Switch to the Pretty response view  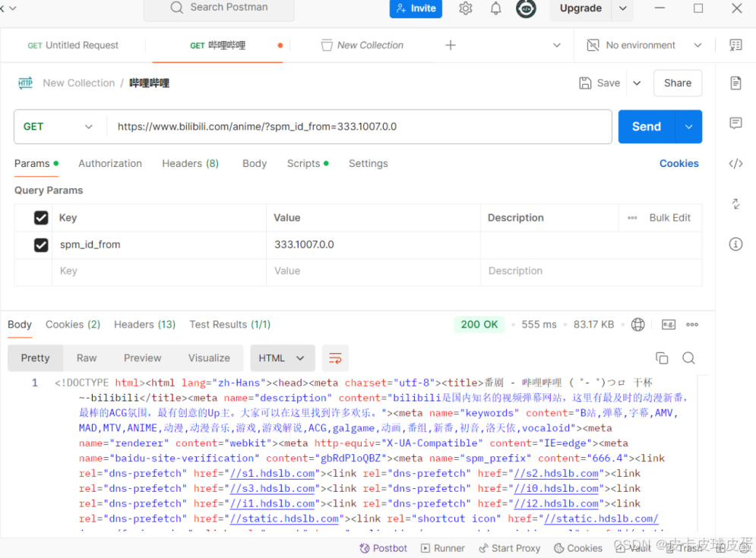pyautogui.click(x=35, y=358)
